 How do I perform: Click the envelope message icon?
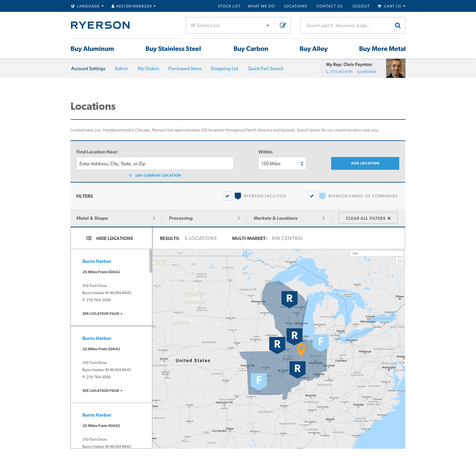(x=359, y=72)
